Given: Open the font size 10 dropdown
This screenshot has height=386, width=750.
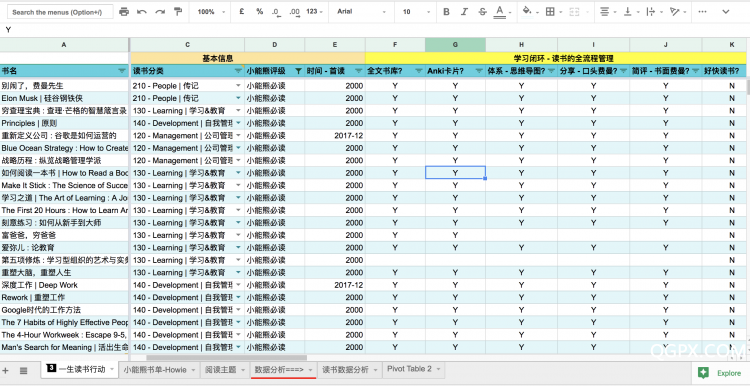Looking at the screenshot, I should point(416,12).
